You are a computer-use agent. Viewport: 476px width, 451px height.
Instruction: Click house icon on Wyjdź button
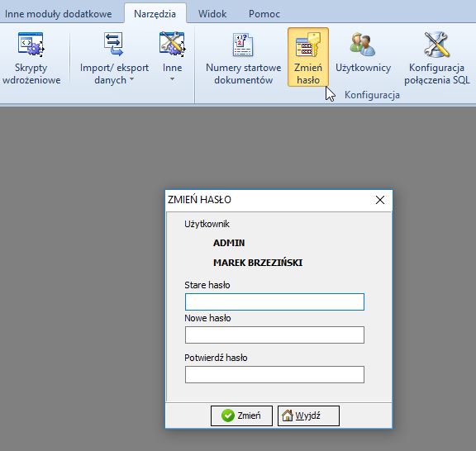point(288,415)
